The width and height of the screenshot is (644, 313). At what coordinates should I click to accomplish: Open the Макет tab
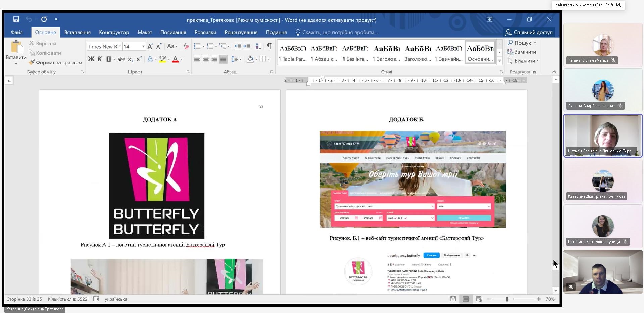click(145, 32)
